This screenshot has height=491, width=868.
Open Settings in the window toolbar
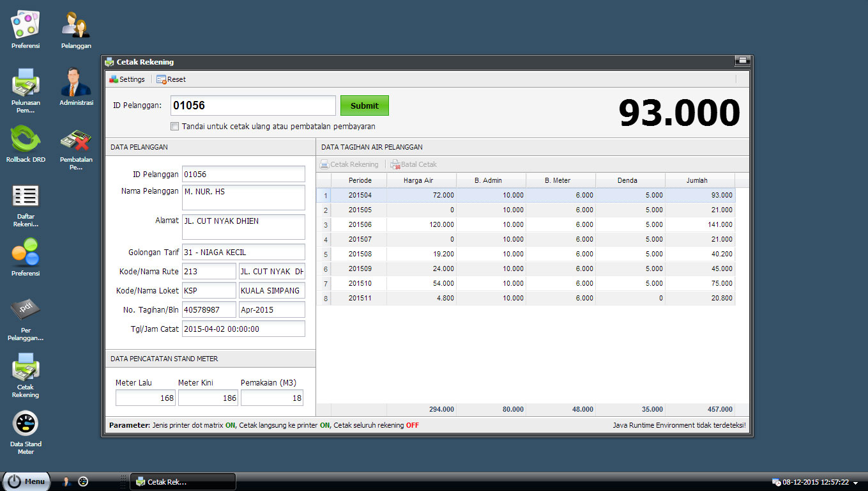point(127,79)
